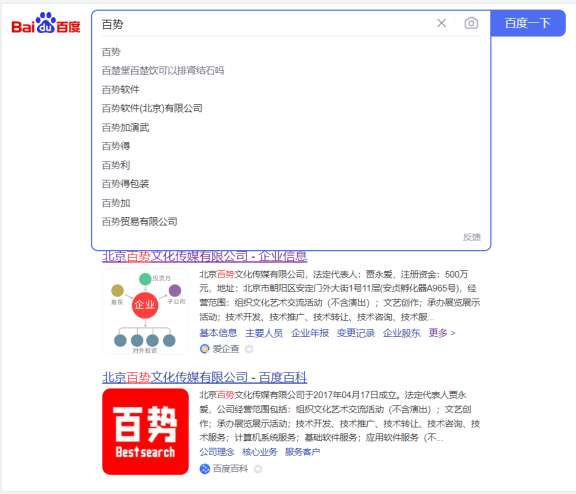
Task: Clear the search box with X icon
Action: coord(442,23)
